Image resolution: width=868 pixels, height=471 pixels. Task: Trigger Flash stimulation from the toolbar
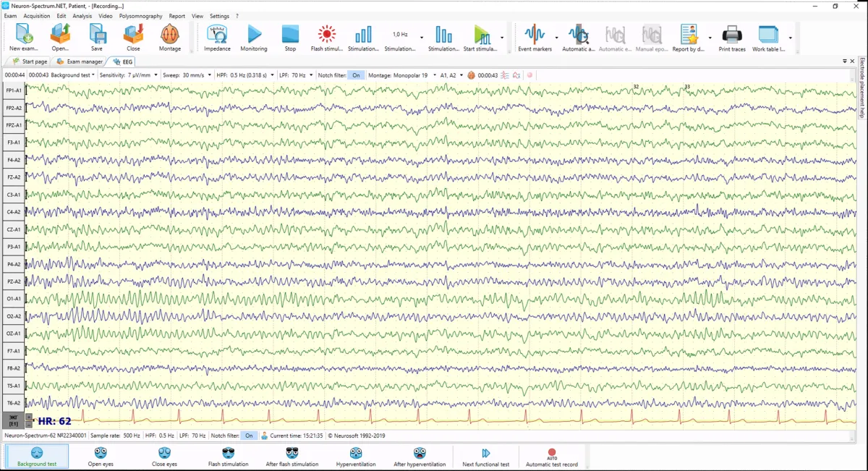point(327,38)
